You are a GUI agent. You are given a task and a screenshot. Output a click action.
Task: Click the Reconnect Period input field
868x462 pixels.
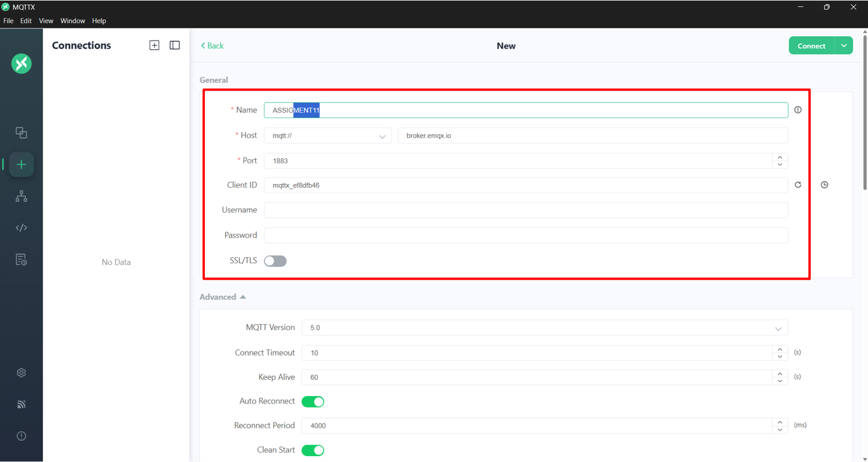537,426
